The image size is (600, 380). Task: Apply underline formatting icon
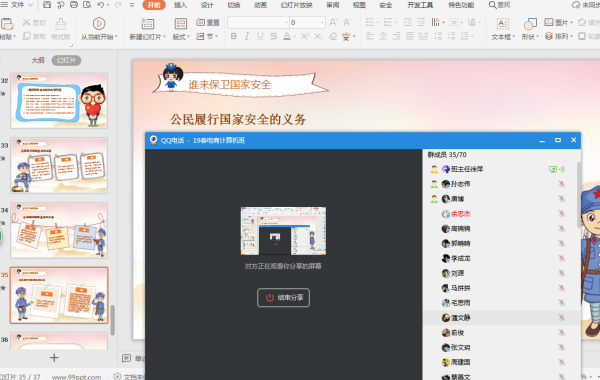[x=260, y=36]
